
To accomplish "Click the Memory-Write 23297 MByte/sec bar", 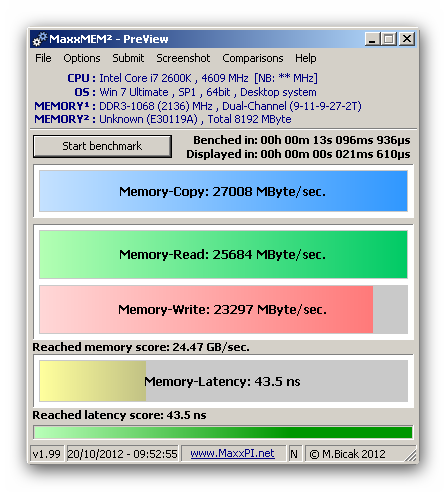I will click(223, 309).
